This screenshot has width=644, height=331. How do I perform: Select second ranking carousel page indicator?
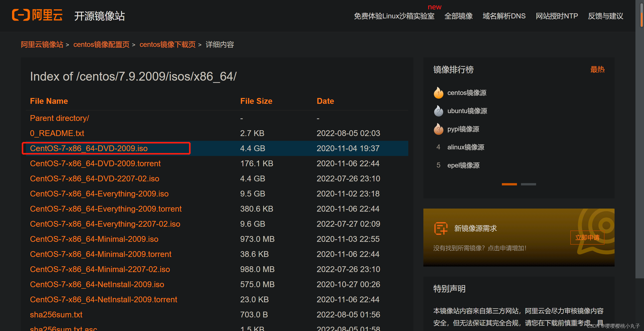click(x=528, y=184)
